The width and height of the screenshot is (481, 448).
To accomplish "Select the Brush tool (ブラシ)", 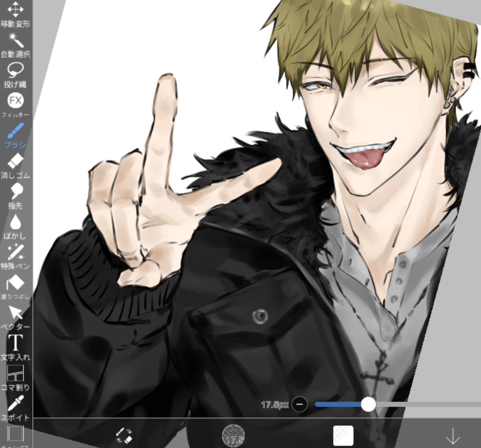I will [15, 136].
